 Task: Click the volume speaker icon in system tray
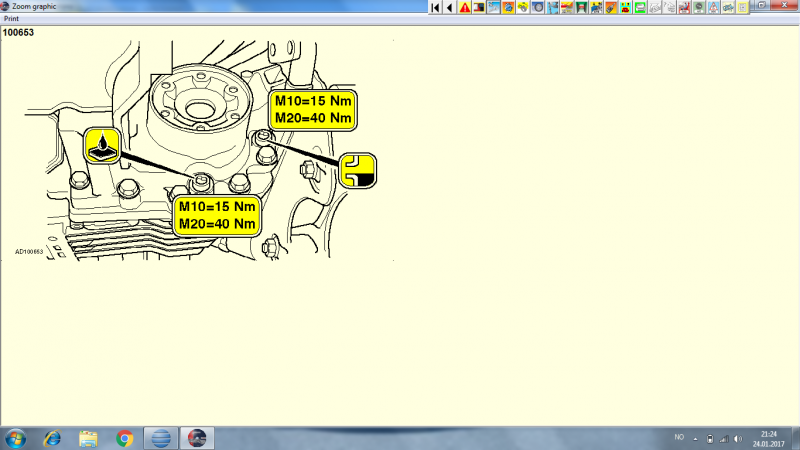738,438
